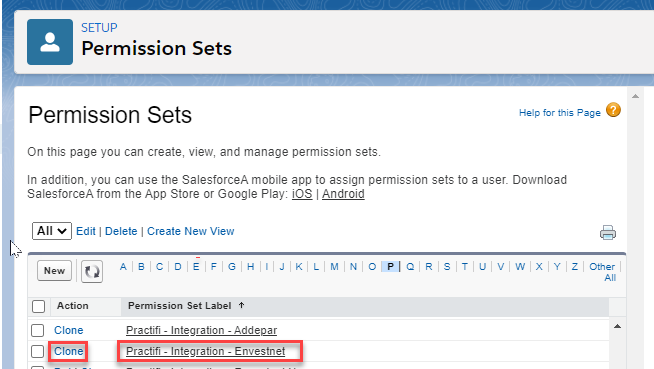The image size is (654, 369).
Task: Click the New button
Action: (54, 271)
